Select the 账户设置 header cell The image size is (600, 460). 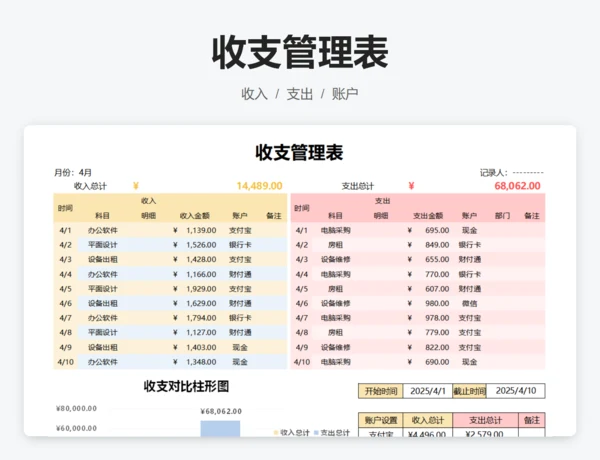(381, 420)
